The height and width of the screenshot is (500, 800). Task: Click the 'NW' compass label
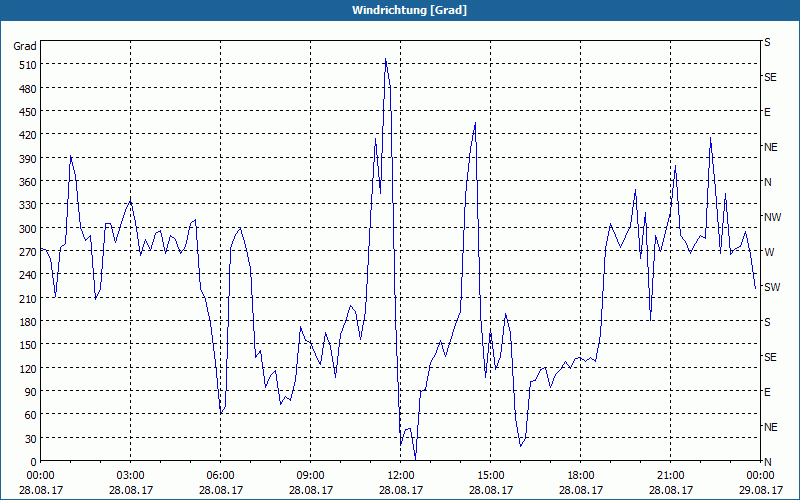pyautogui.click(x=772, y=217)
